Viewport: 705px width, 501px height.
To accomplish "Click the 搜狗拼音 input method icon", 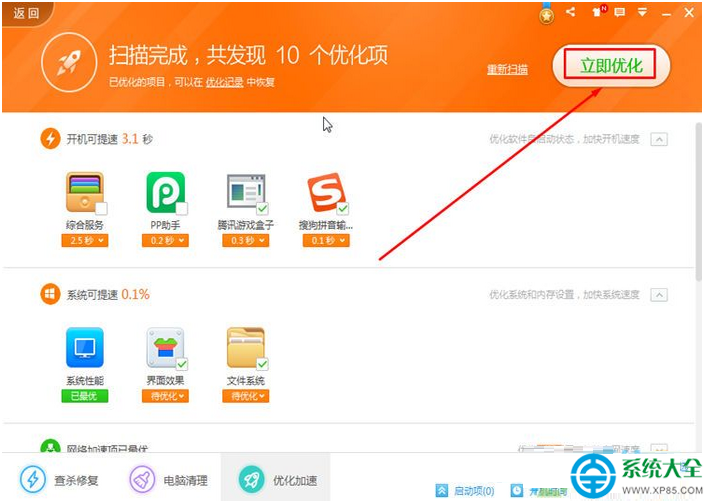I will [x=326, y=192].
